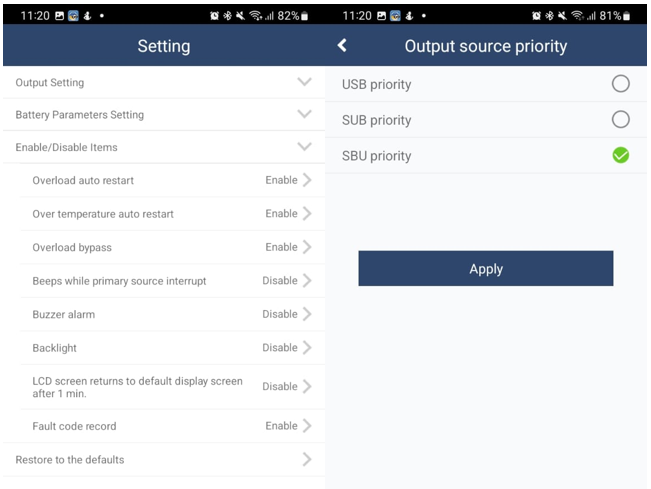Expand the Battery Parameters Setting section
Screen dimensions: 651x489
(305, 114)
